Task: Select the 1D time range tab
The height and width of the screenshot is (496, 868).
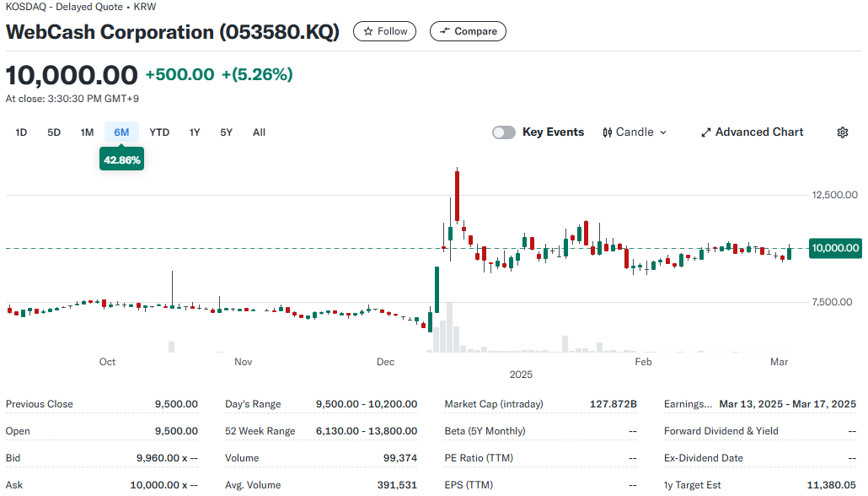Action: (21, 132)
